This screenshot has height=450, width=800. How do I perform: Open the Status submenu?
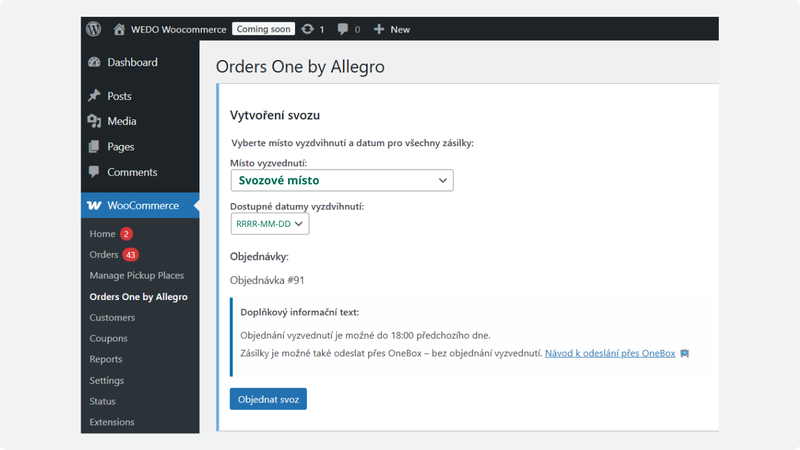coord(102,401)
